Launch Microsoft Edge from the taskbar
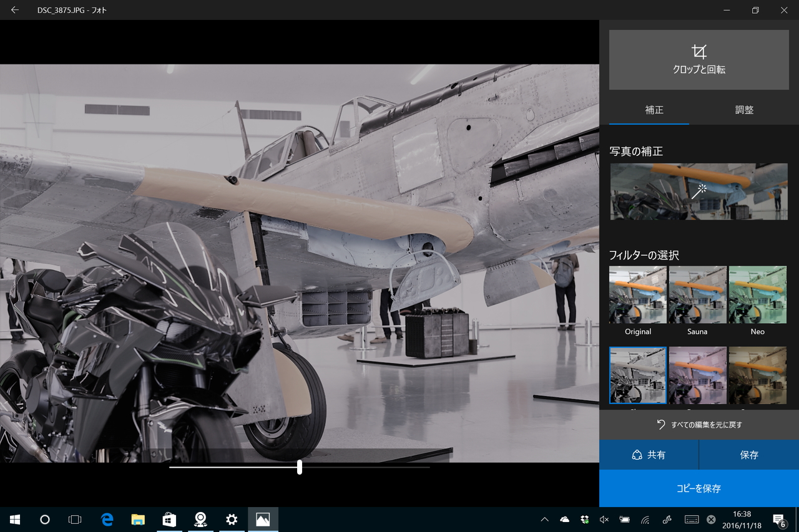 point(107,520)
